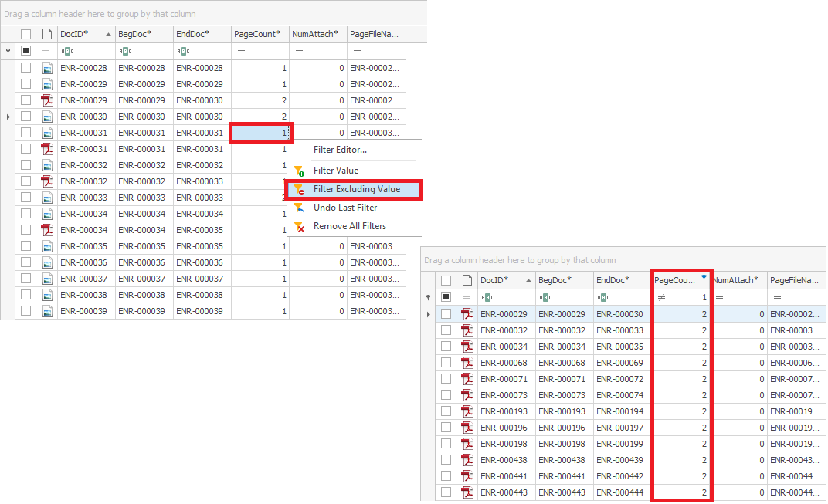Click the row indicator arrow next to ENR-000068's grid top row

pyautogui.click(x=429, y=314)
